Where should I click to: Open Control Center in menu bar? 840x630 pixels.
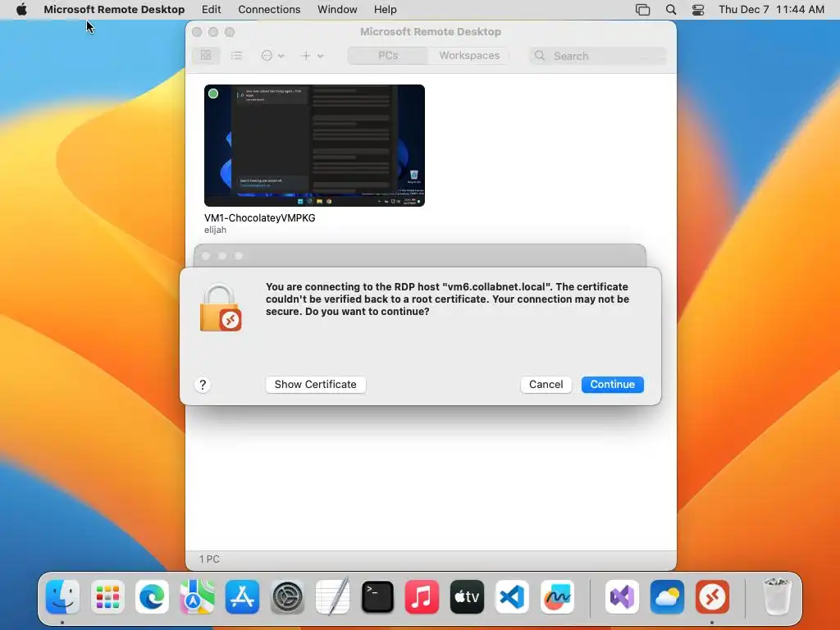coord(698,10)
